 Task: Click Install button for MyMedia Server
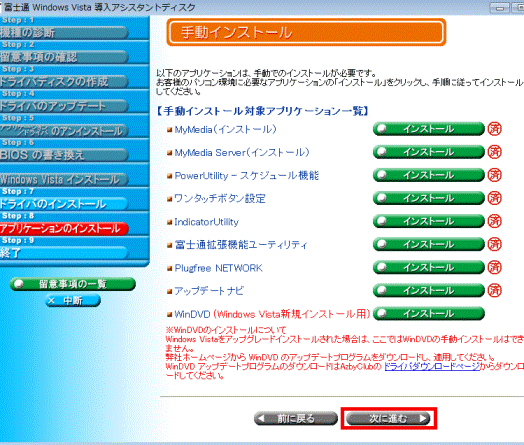click(428, 152)
